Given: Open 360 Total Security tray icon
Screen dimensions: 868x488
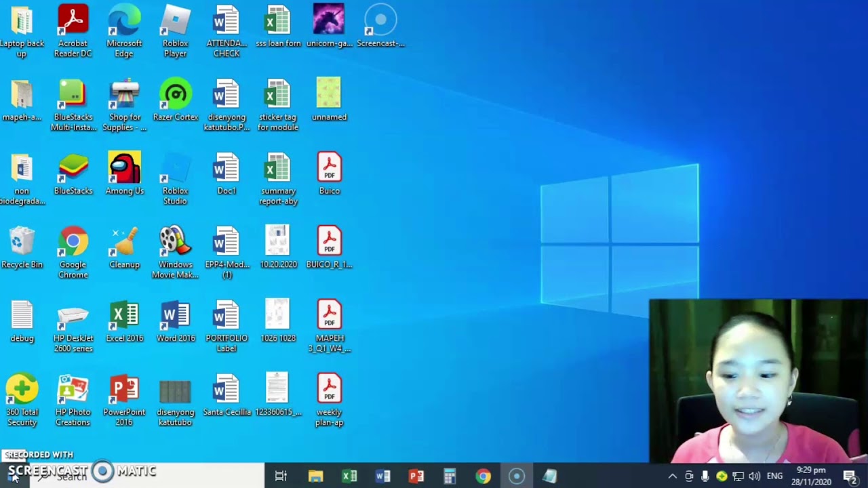Looking at the screenshot, I should coord(722,476).
